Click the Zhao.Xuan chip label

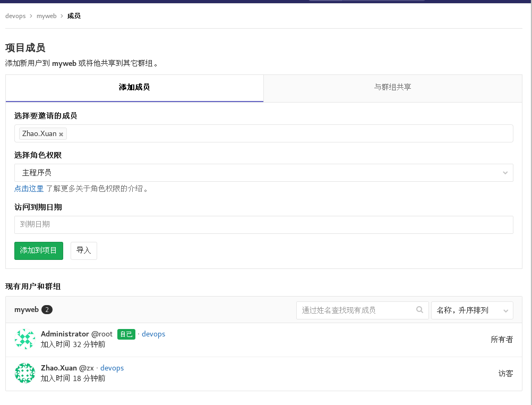[39, 133]
